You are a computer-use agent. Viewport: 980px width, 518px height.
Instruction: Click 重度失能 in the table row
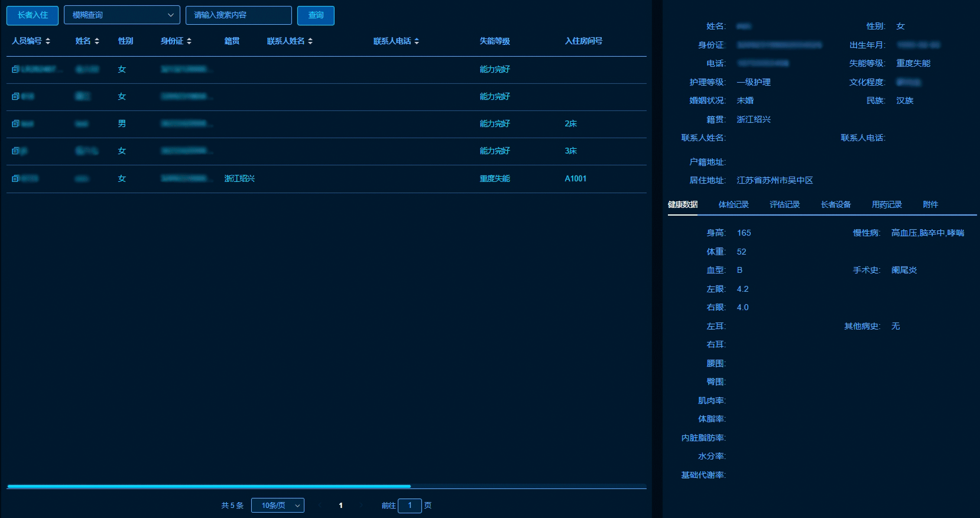pyautogui.click(x=495, y=178)
